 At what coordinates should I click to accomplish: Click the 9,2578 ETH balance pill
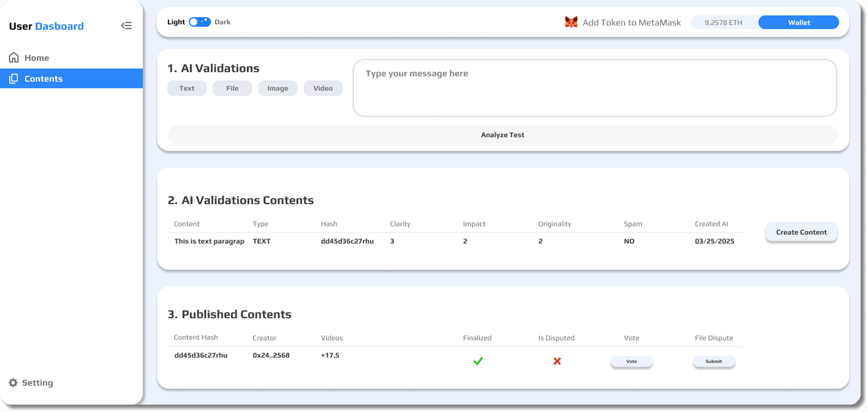[x=723, y=22]
